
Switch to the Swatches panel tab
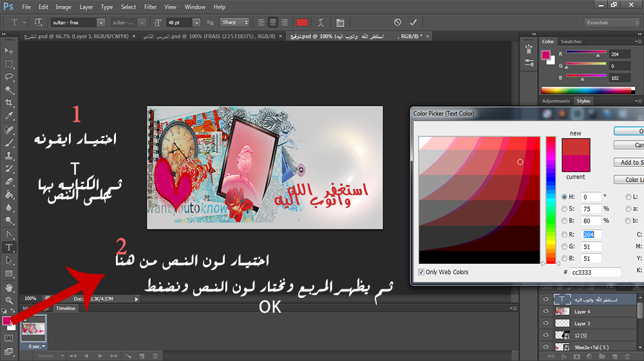point(571,41)
